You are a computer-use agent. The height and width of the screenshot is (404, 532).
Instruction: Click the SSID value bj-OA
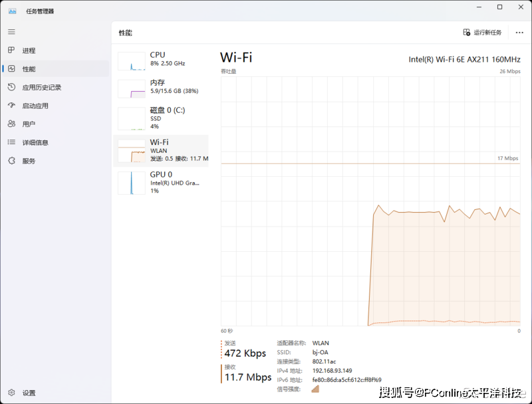pos(321,352)
